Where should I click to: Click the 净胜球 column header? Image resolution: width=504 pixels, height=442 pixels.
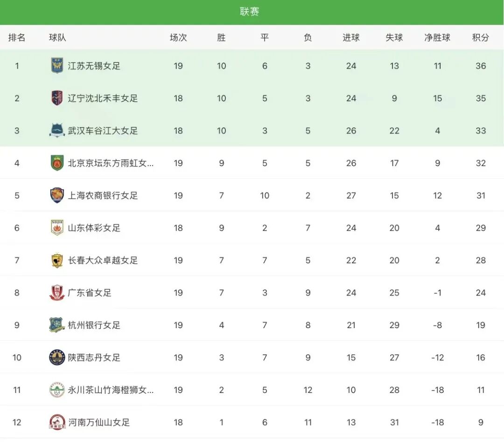(437, 38)
